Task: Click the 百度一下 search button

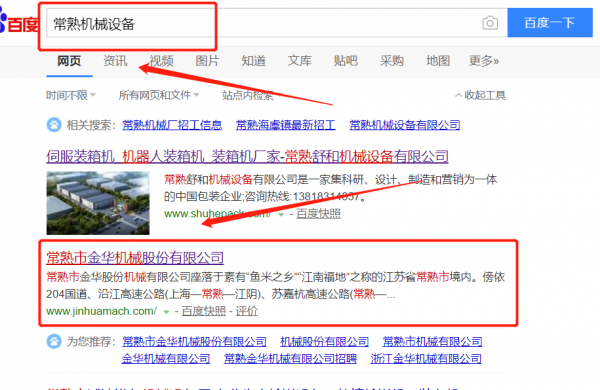Action: pos(550,23)
